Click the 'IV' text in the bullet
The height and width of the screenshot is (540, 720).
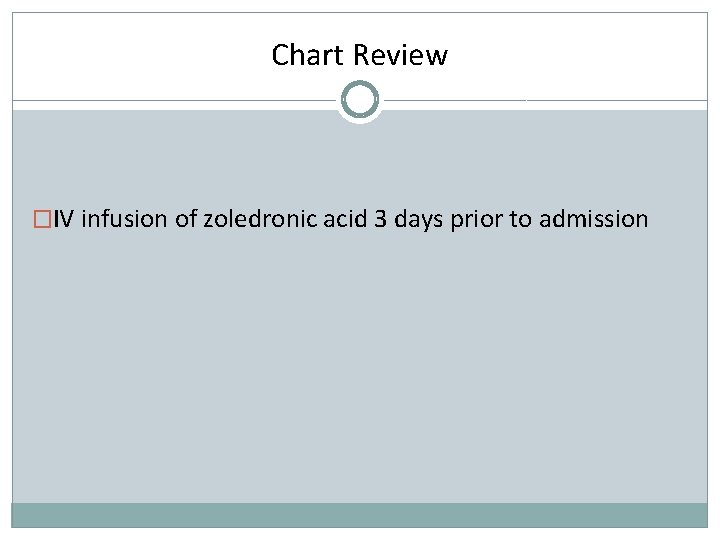point(63,219)
